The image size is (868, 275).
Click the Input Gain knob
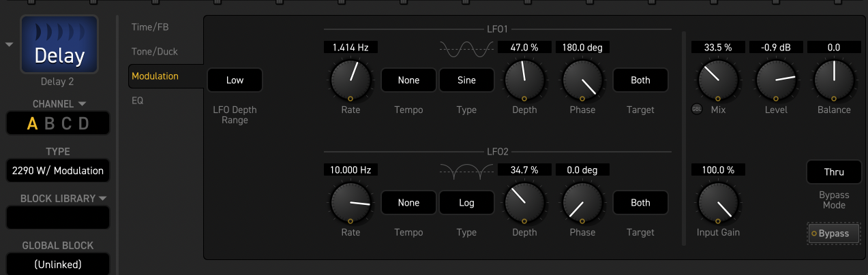tap(717, 202)
